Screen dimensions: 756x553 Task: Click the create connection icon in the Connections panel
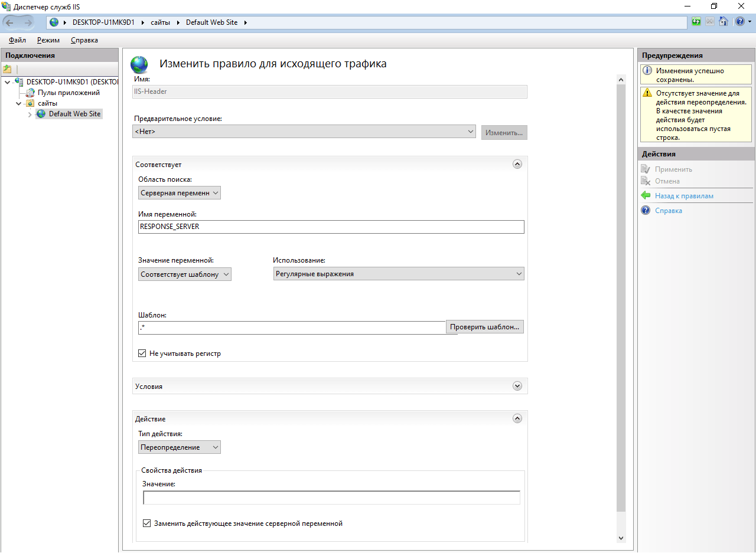tap(8, 69)
